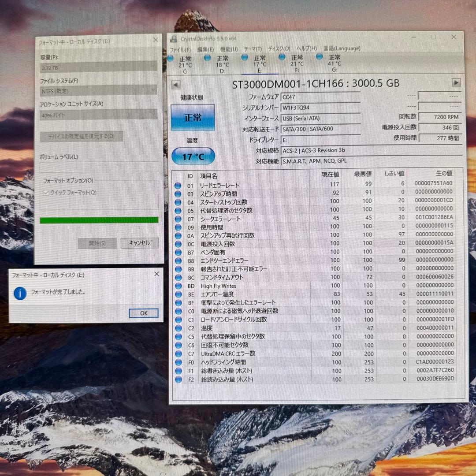Select the 代替処理保留中のセクタ数 row name
The width and height of the screenshot is (476, 476).
[x=233, y=337]
